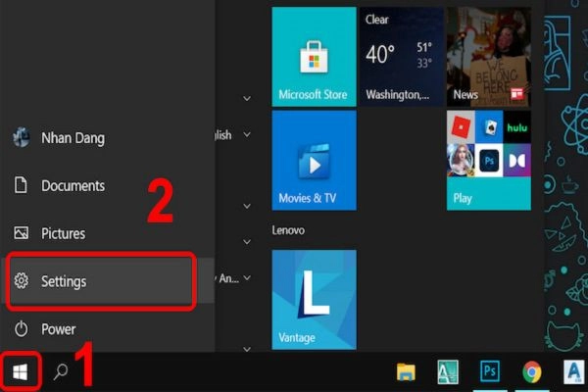Open the News live tile
Image resolution: width=588 pixels, height=392 pixels.
tap(488, 56)
